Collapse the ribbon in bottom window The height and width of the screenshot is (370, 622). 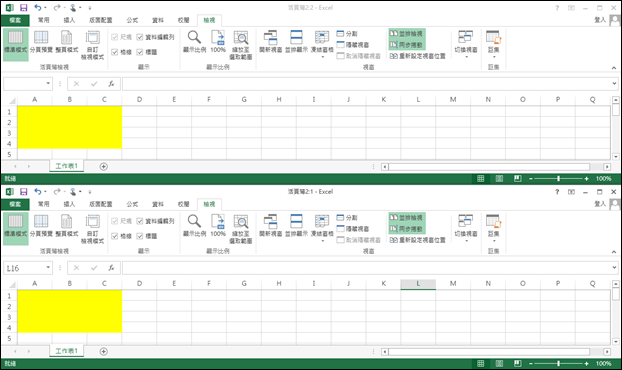tap(614, 252)
